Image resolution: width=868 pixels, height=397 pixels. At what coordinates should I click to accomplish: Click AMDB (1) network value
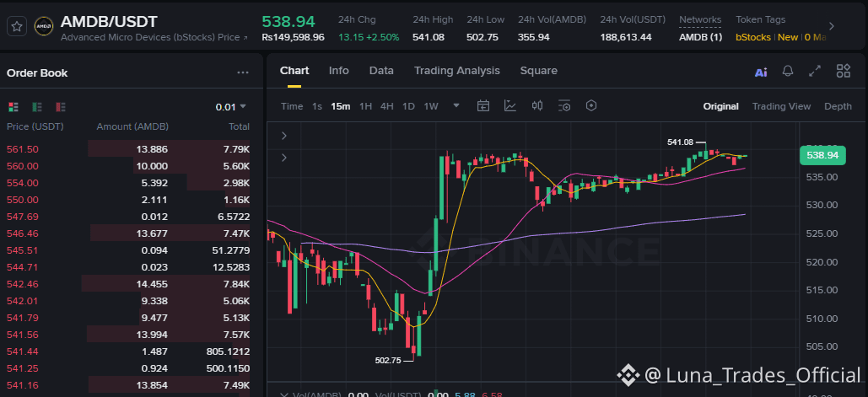point(700,38)
